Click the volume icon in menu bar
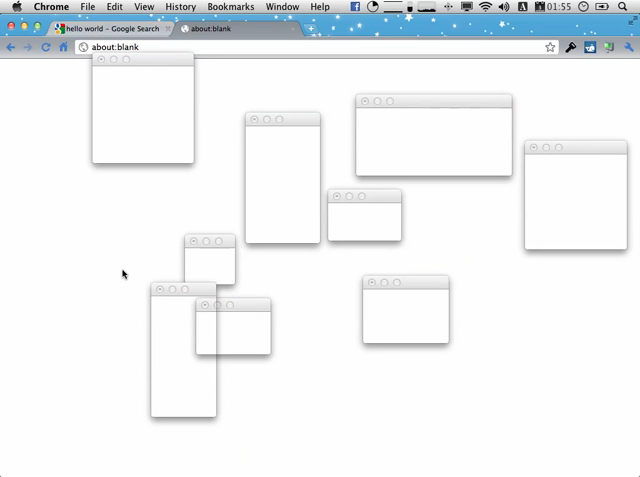640x477 pixels. (503, 7)
